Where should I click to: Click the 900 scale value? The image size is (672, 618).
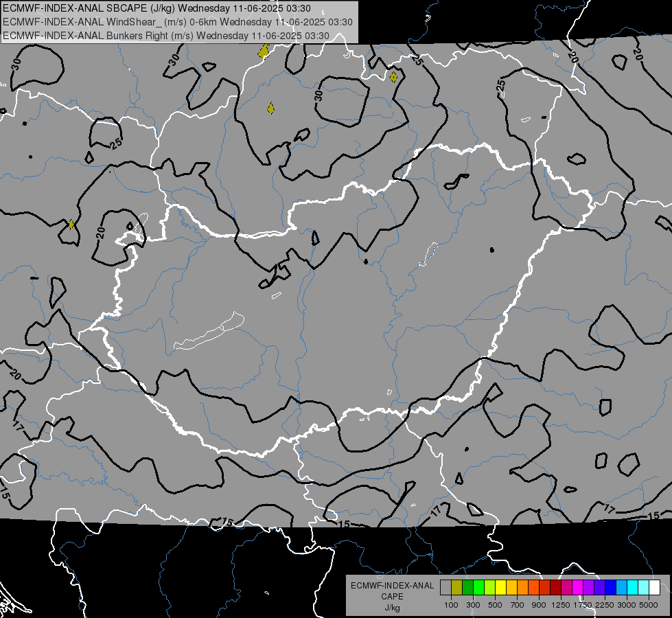coord(539,605)
